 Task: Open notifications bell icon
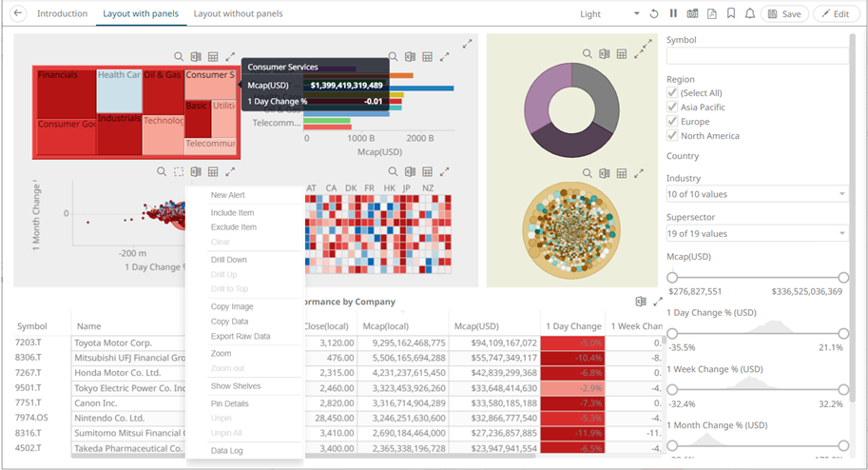tap(750, 14)
